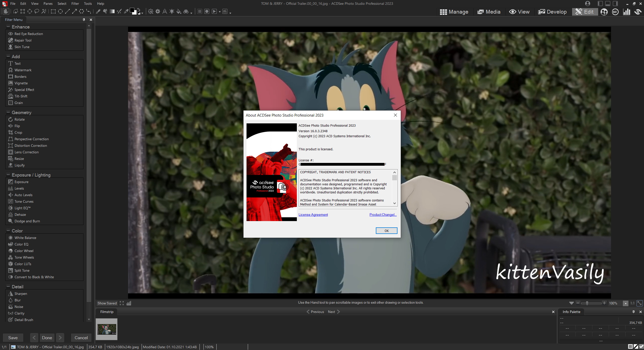
Task: Toggle the checkmark status bar icon
Action: click(641, 347)
